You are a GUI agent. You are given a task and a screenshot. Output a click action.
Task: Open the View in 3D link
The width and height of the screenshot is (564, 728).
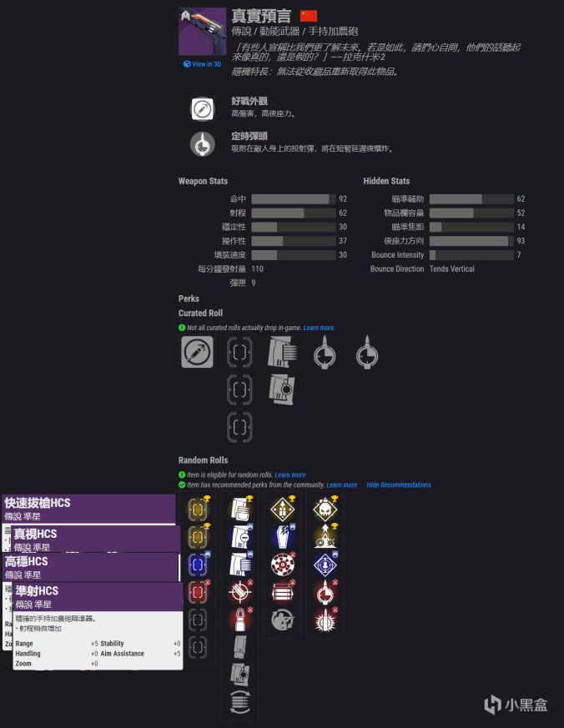202,64
